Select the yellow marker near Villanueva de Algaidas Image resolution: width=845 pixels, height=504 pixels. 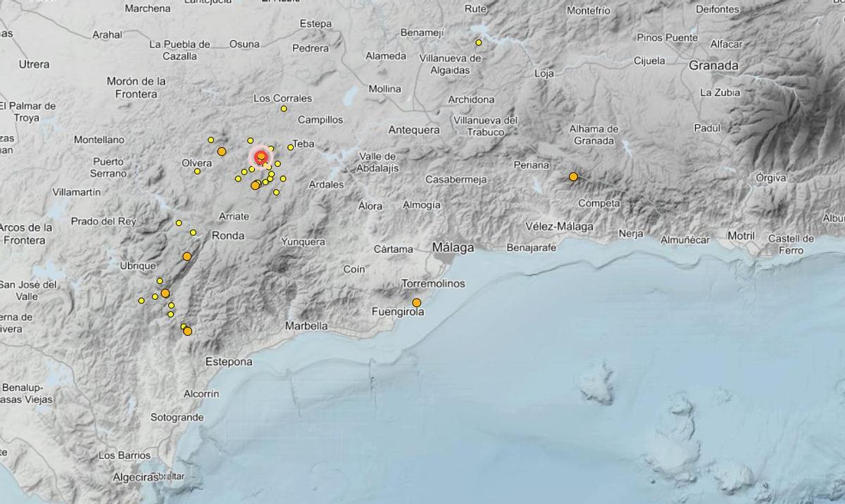click(x=478, y=42)
